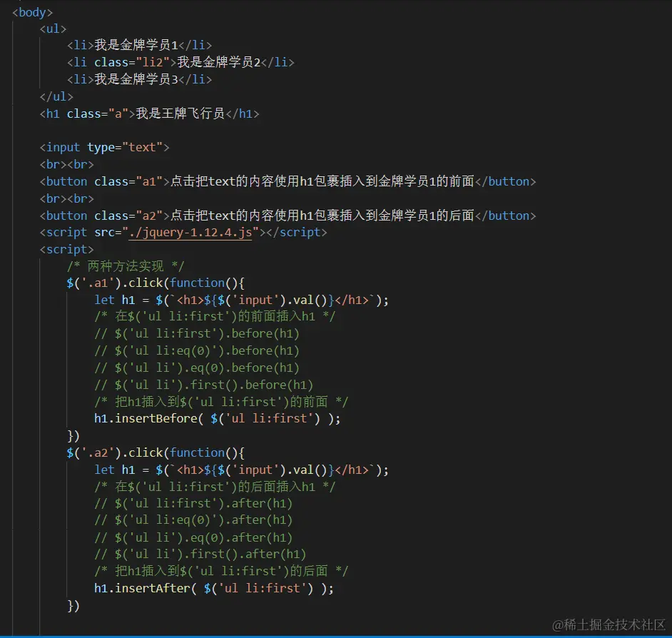Image resolution: width=672 pixels, height=638 pixels.
Task: Click comment 把h1插入到$('ul li:first')的前面
Action: tap(221, 402)
